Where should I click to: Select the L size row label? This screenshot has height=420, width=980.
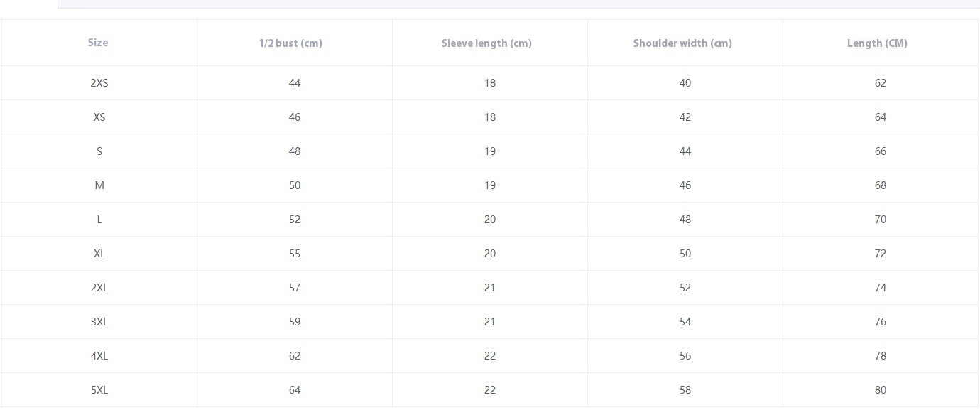pos(99,220)
